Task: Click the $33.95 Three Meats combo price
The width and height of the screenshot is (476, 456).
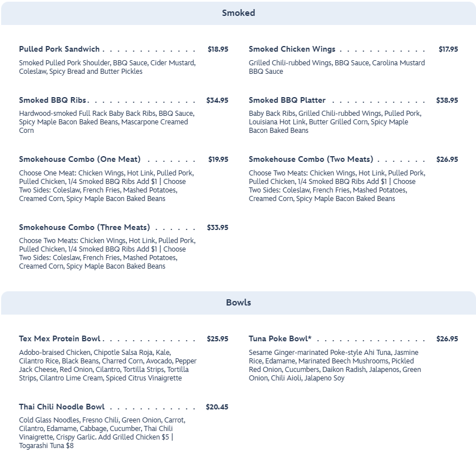Action: coord(217,228)
